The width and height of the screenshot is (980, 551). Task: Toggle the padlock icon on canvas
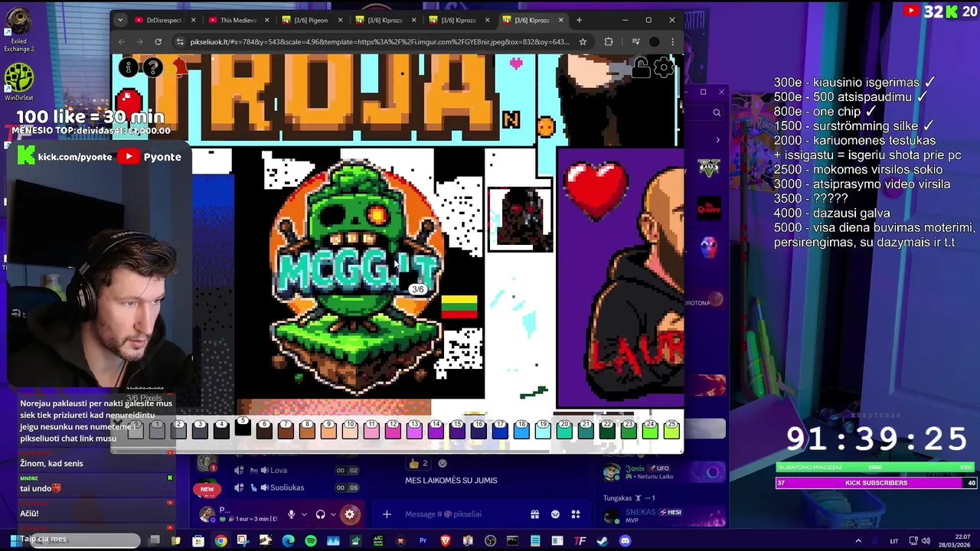[x=642, y=68]
